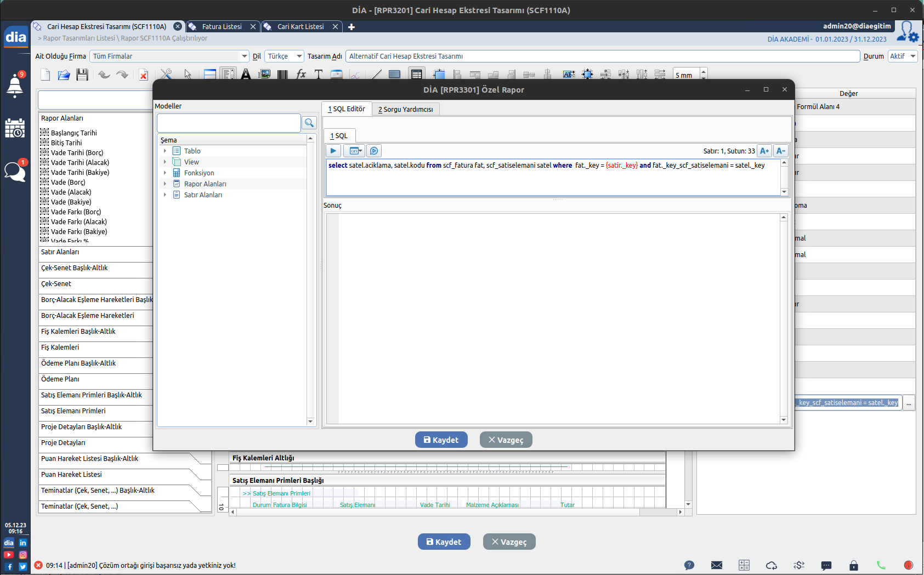Click the floppy disk save icon in toolbar

coord(82,75)
